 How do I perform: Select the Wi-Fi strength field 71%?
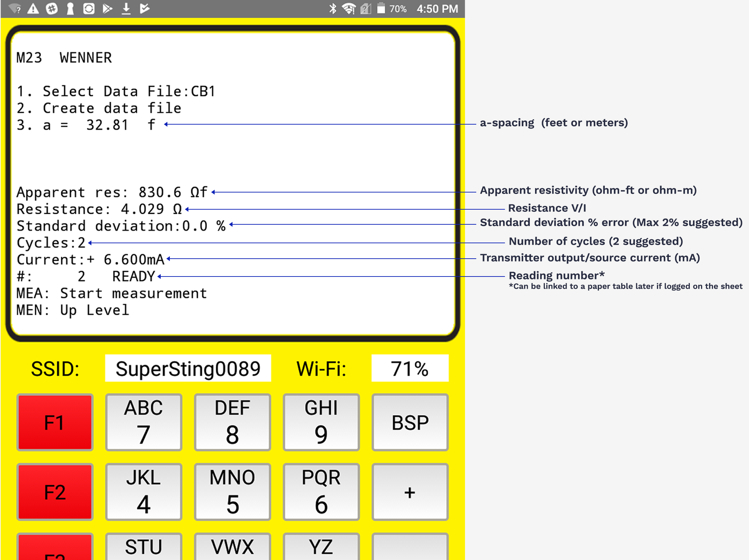point(410,368)
